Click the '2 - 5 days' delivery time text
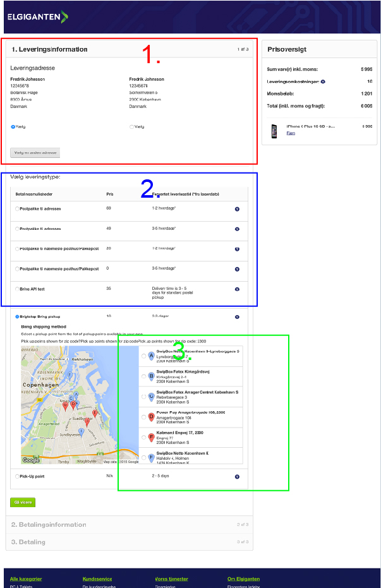This screenshot has height=588, width=381. (x=160, y=476)
